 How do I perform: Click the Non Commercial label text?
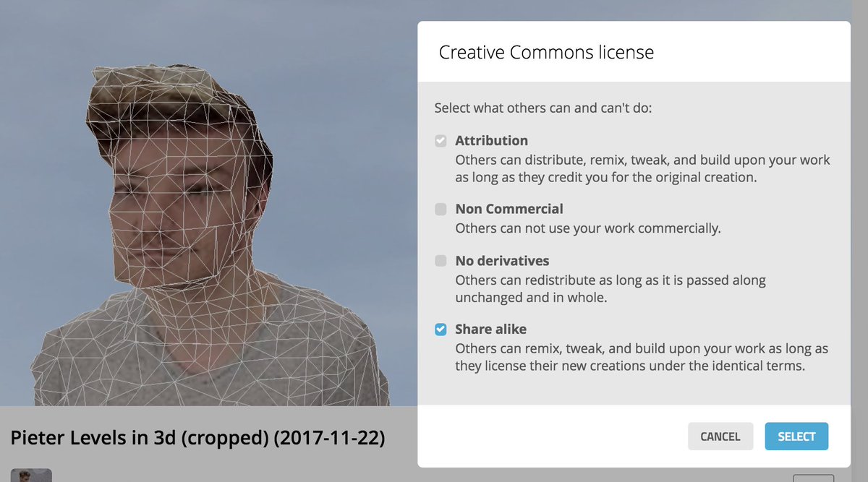tap(509, 209)
